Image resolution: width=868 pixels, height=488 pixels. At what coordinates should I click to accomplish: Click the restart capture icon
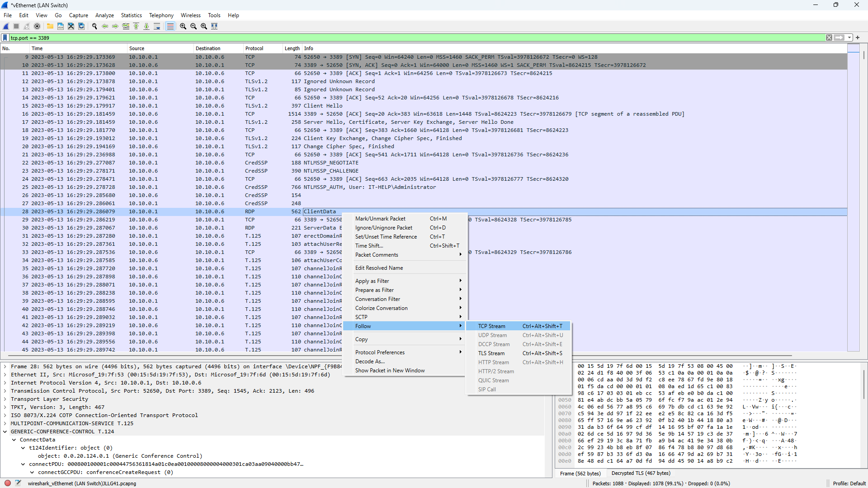click(27, 26)
